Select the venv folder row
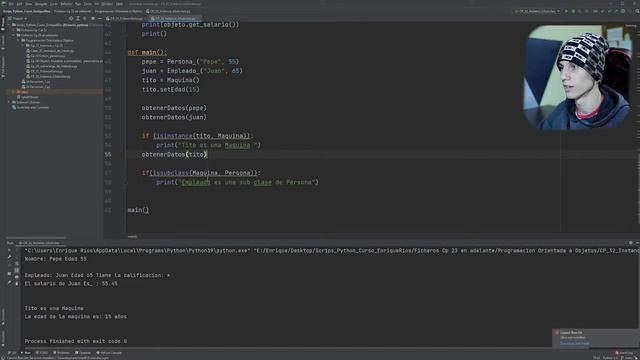 53,92
